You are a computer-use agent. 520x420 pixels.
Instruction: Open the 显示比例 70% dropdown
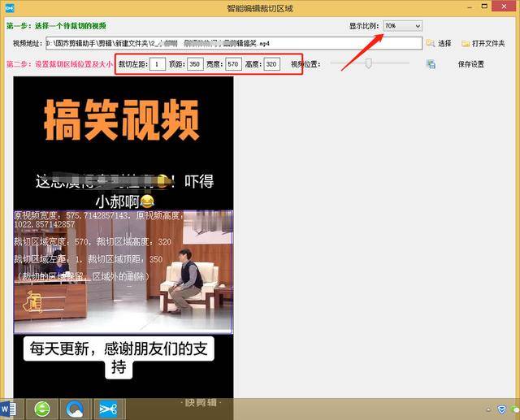click(x=403, y=25)
